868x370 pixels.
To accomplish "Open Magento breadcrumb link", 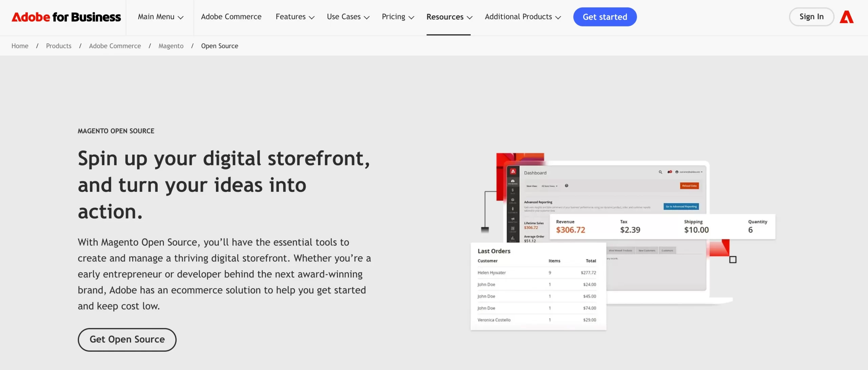I will point(171,46).
